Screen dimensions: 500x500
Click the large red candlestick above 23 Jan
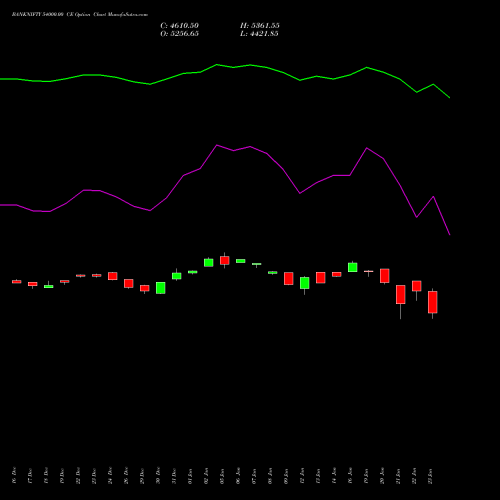[433, 302]
